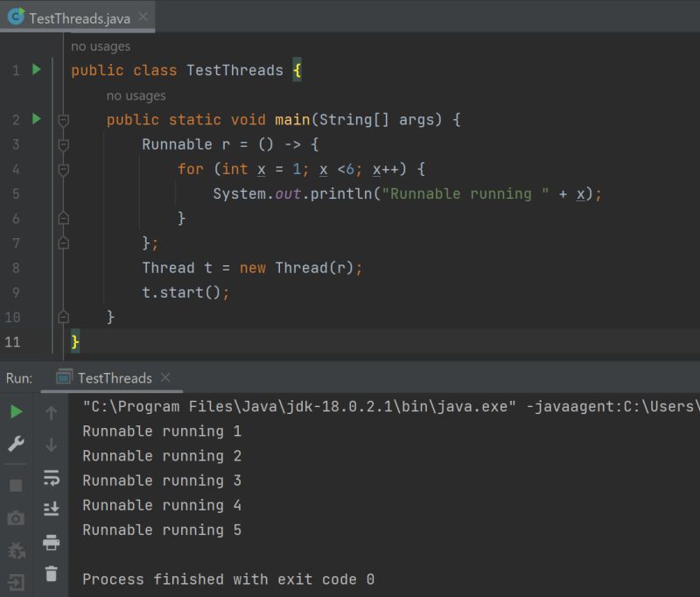Toggle scroll to end in console
The width and height of the screenshot is (700, 597).
[x=52, y=508]
